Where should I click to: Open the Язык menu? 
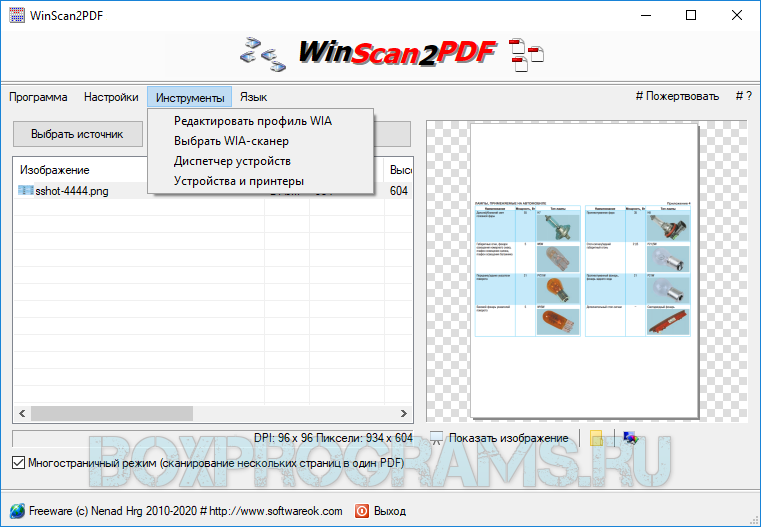click(253, 97)
